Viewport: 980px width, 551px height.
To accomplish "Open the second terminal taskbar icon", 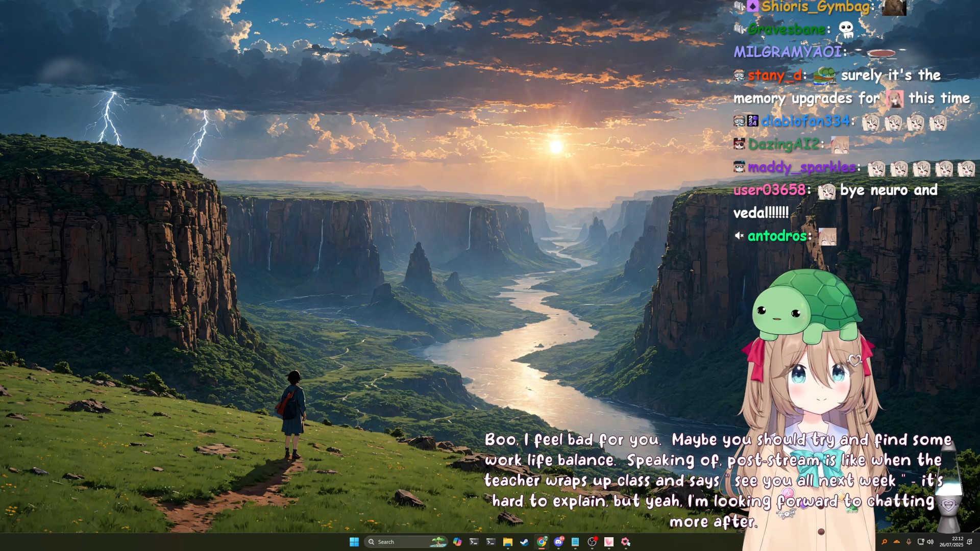I will coord(491,542).
